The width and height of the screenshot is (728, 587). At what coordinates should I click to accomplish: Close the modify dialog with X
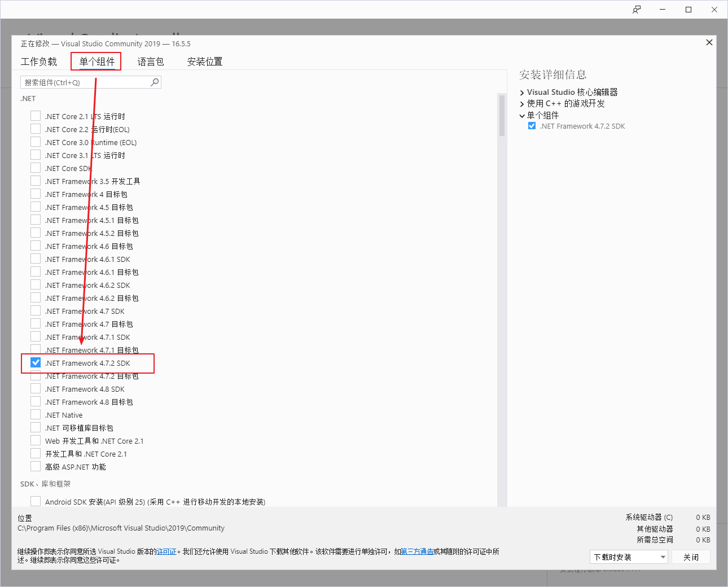(709, 42)
